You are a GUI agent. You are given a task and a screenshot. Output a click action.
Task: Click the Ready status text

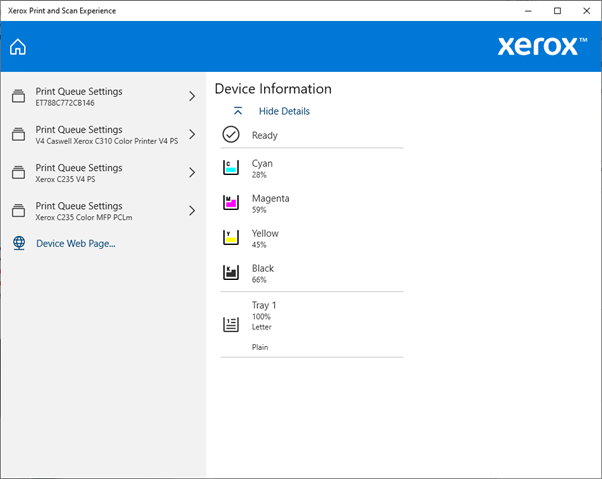[x=265, y=135]
